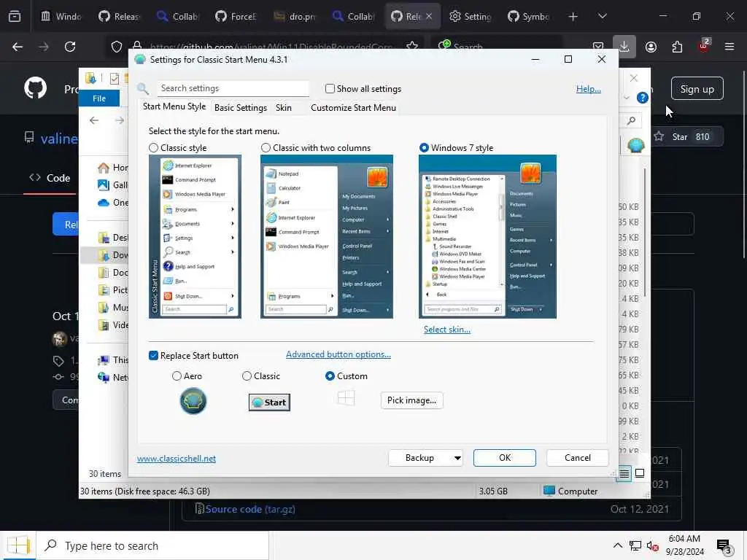Expand the list all tabs chevron
747x560 pixels.
[602, 16]
